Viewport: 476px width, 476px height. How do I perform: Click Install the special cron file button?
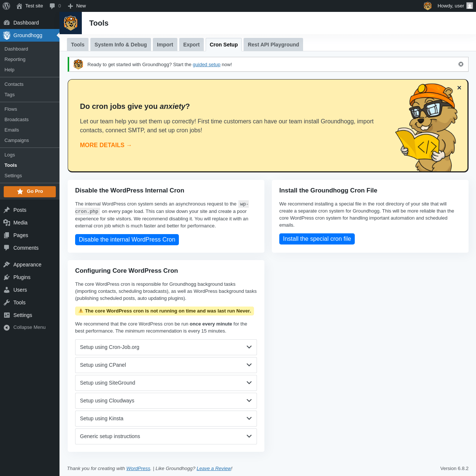317,239
